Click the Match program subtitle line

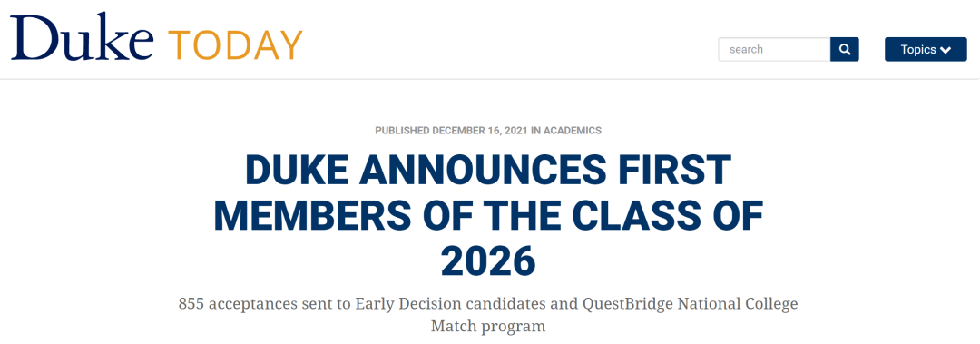point(488,327)
